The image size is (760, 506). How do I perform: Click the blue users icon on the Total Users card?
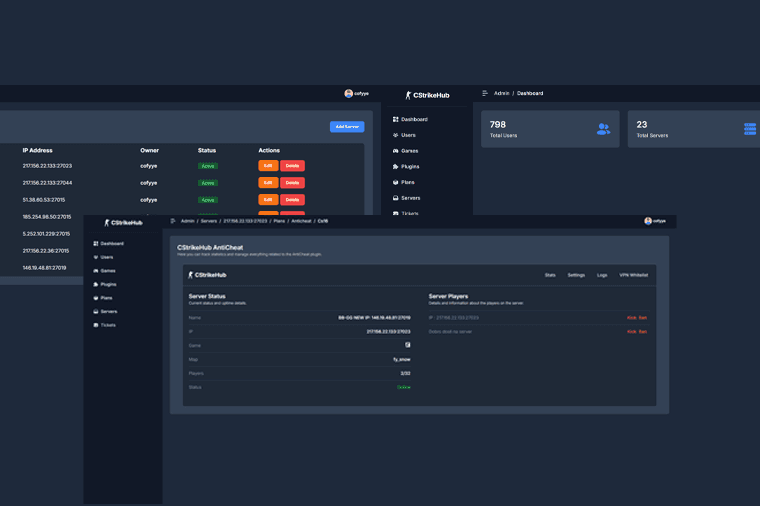click(603, 129)
